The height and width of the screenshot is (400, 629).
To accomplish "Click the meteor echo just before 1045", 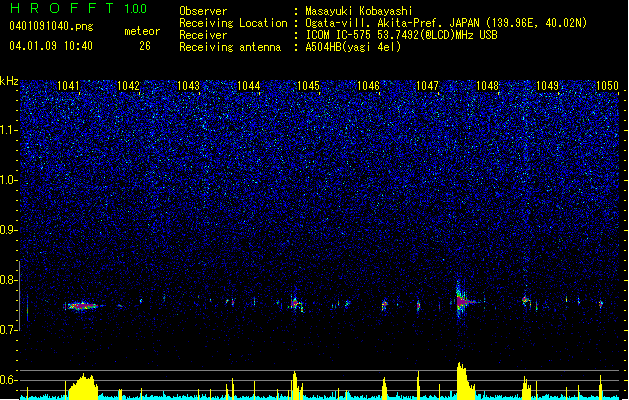I will tap(296, 303).
